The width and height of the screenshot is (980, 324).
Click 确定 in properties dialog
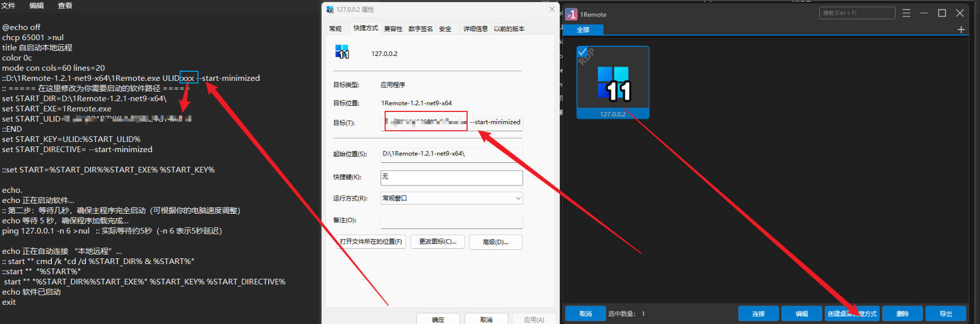click(x=438, y=319)
